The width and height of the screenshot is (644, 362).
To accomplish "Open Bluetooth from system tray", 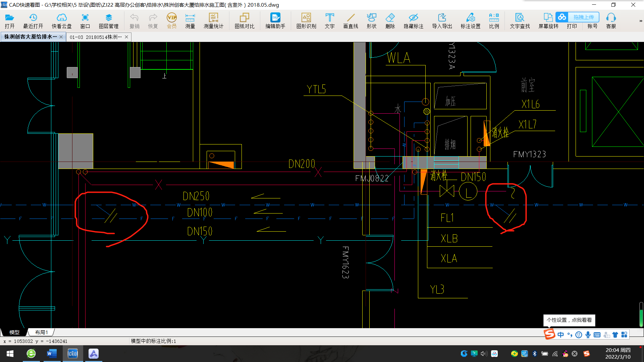I will pyautogui.click(x=535, y=354).
